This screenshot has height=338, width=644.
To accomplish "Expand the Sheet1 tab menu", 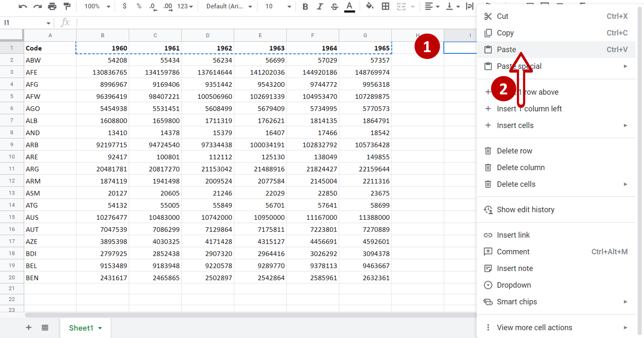I will pyautogui.click(x=100, y=328).
